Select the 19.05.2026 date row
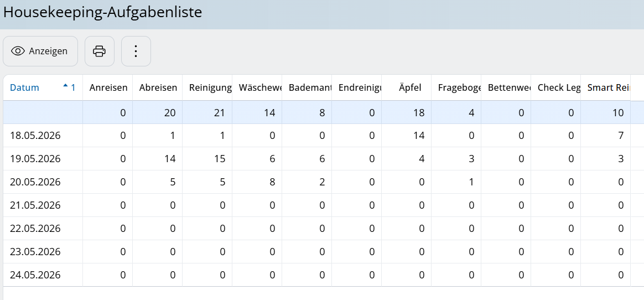This screenshot has width=644, height=300. click(316, 159)
